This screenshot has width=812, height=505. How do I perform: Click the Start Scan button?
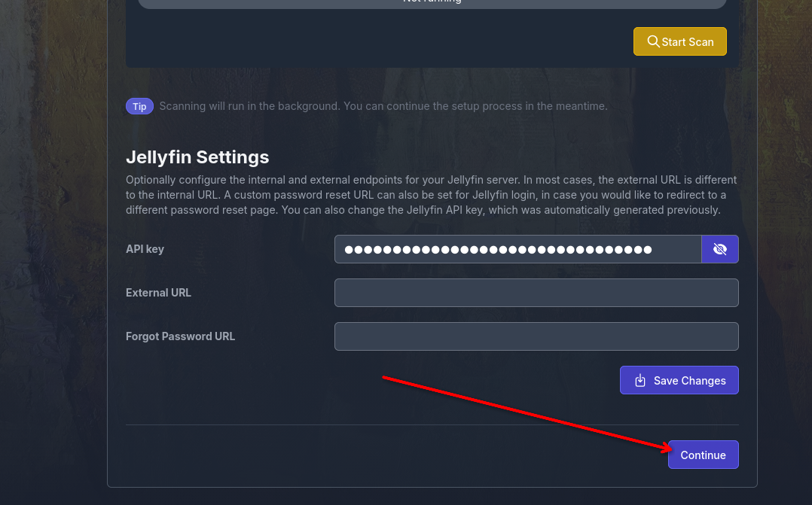click(679, 41)
